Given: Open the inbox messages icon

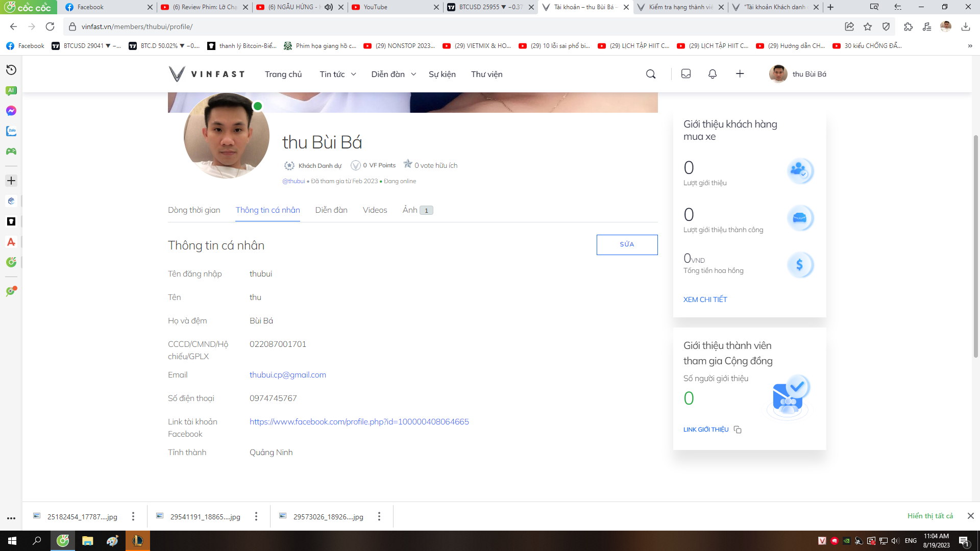Looking at the screenshot, I should pyautogui.click(x=686, y=74).
